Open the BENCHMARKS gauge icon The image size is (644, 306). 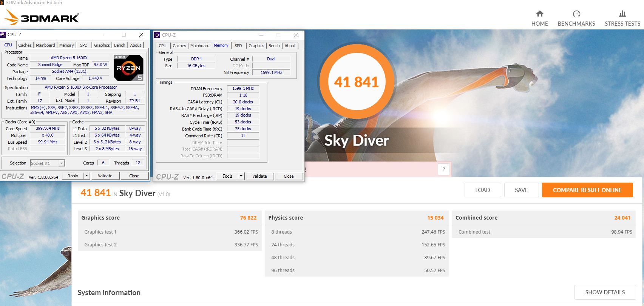576,14
